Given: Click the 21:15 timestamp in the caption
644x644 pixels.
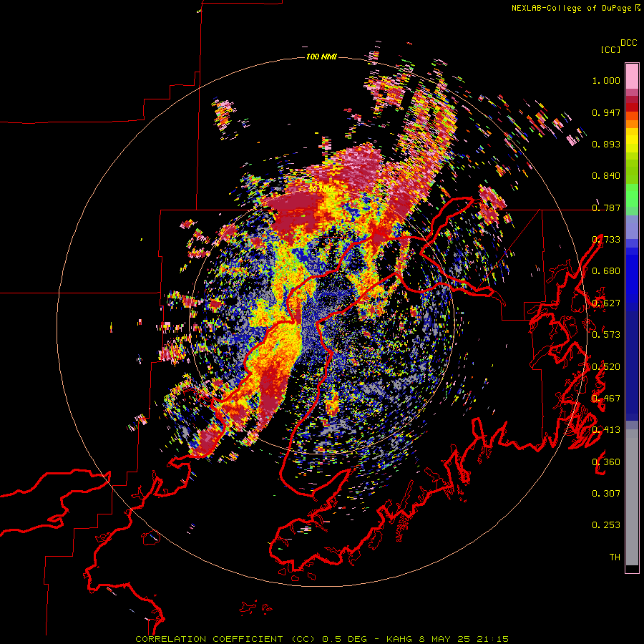Looking at the screenshot, I should [492, 639].
